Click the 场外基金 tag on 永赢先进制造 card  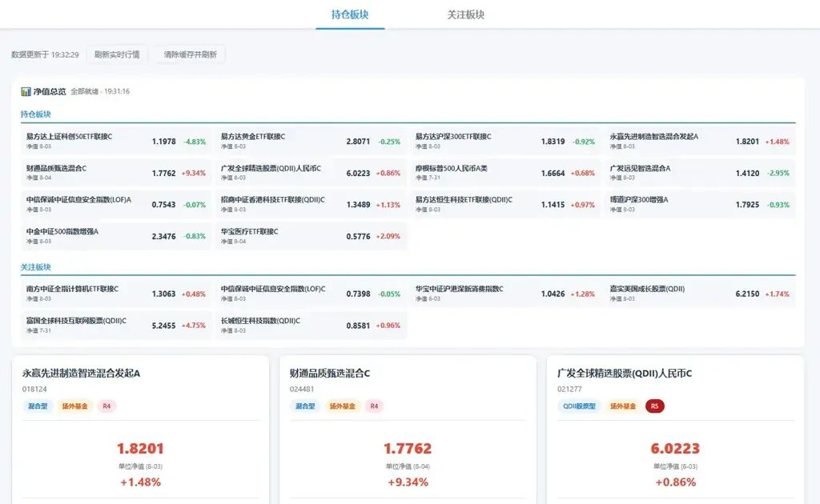(x=74, y=406)
